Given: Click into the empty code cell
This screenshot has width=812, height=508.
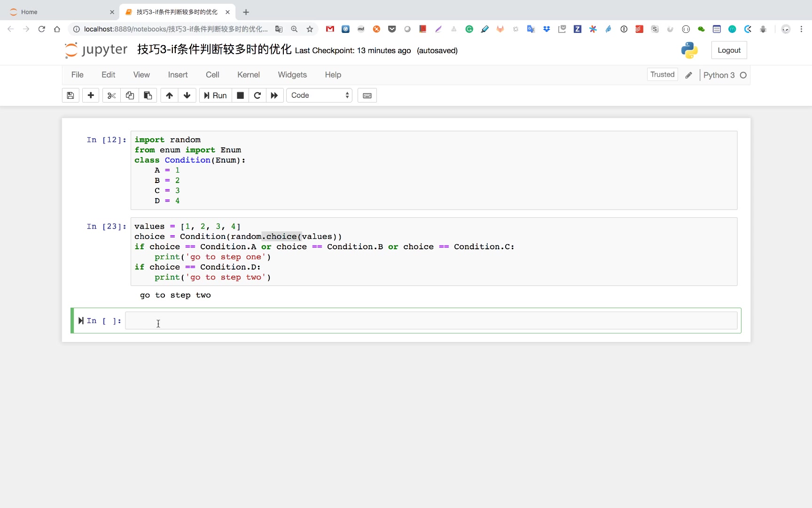Looking at the screenshot, I should click(430, 321).
